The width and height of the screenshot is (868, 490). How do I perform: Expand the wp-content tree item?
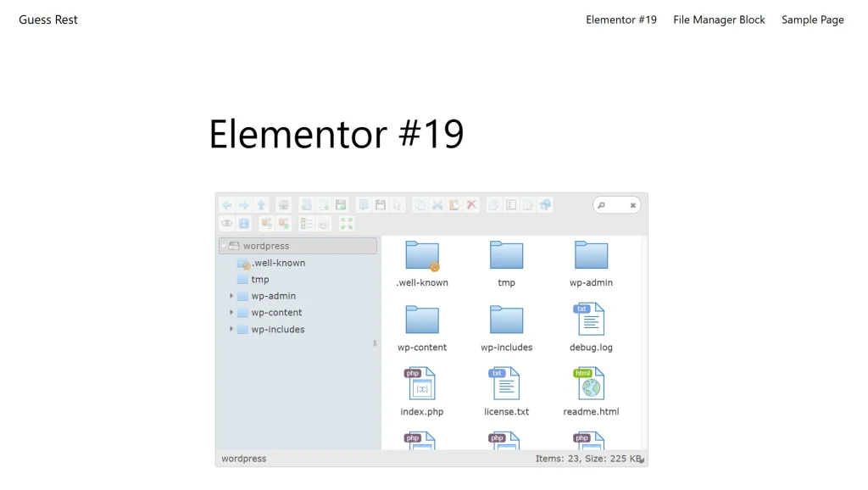(x=231, y=312)
